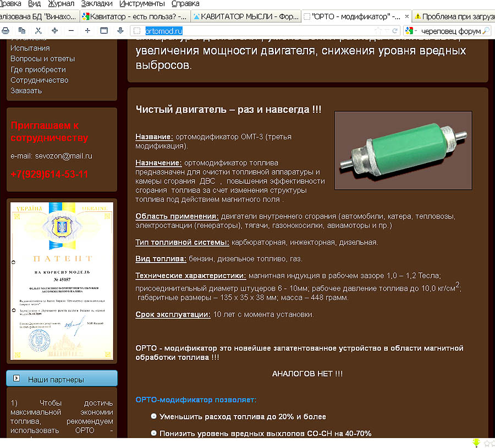Viewport: 495px width, 448px height.
Task: Click the "Тип топливной системы:" label
Action: tap(182, 242)
